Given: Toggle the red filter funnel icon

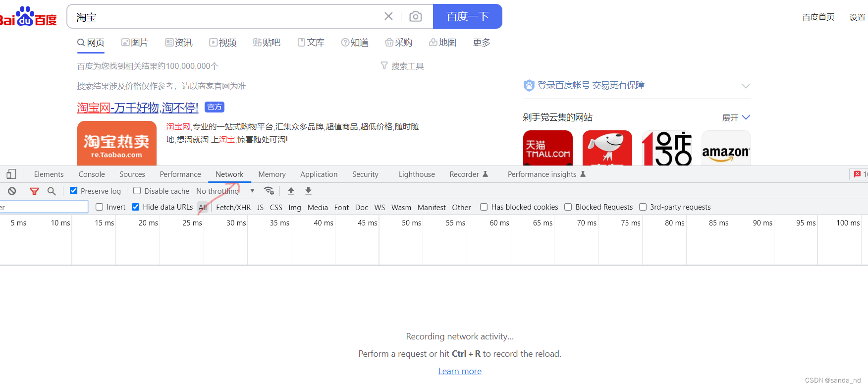Looking at the screenshot, I should tap(34, 191).
